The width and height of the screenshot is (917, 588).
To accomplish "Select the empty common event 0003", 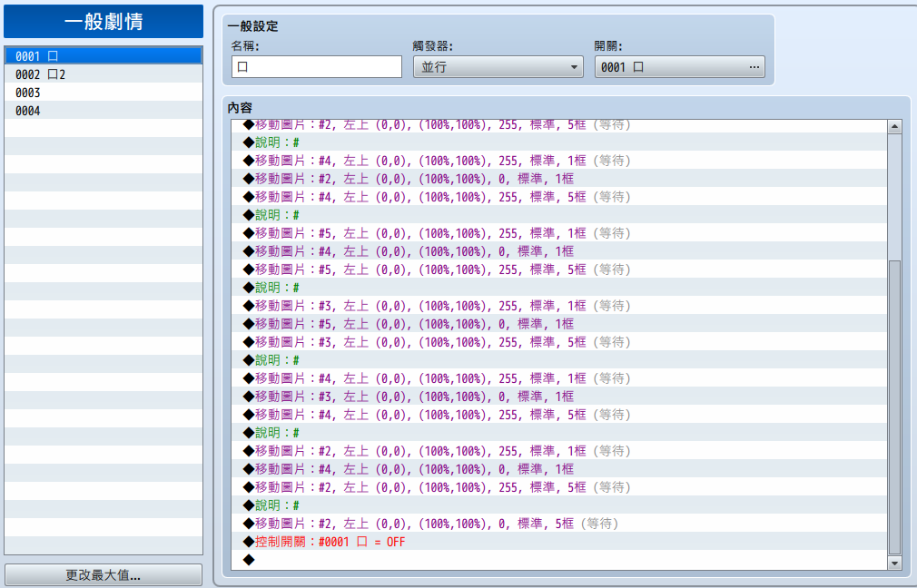I will pos(104,93).
